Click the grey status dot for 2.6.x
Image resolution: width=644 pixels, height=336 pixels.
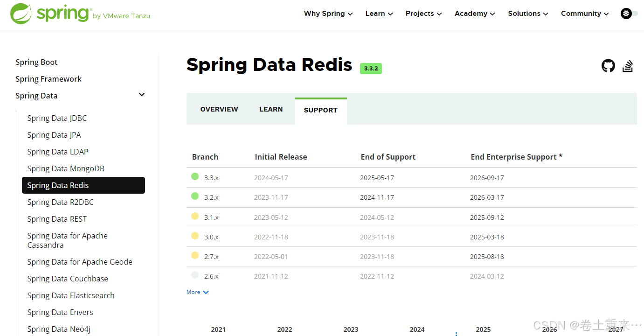tap(195, 275)
